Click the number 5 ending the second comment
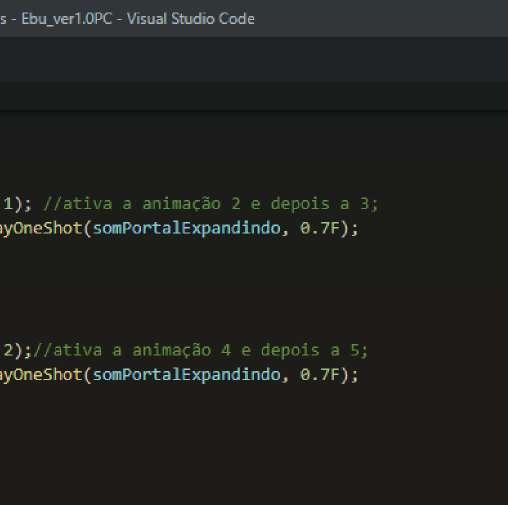This screenshot has height=505, width=508. [x=355, y=350]
